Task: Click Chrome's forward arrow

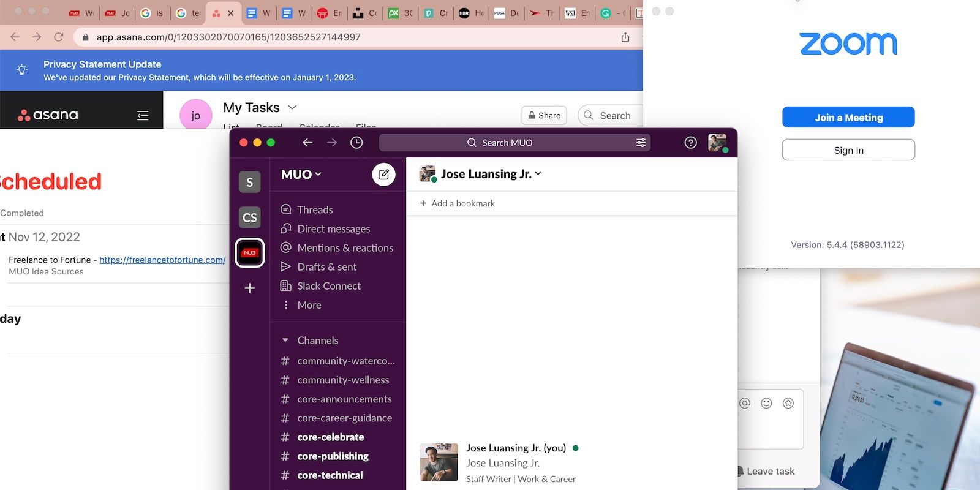Action: [37, 37]
